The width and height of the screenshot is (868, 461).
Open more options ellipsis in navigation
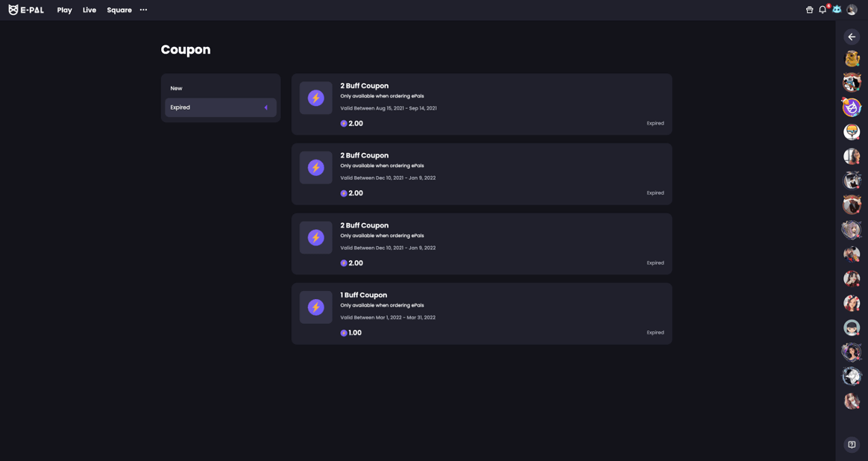(143, 10)
